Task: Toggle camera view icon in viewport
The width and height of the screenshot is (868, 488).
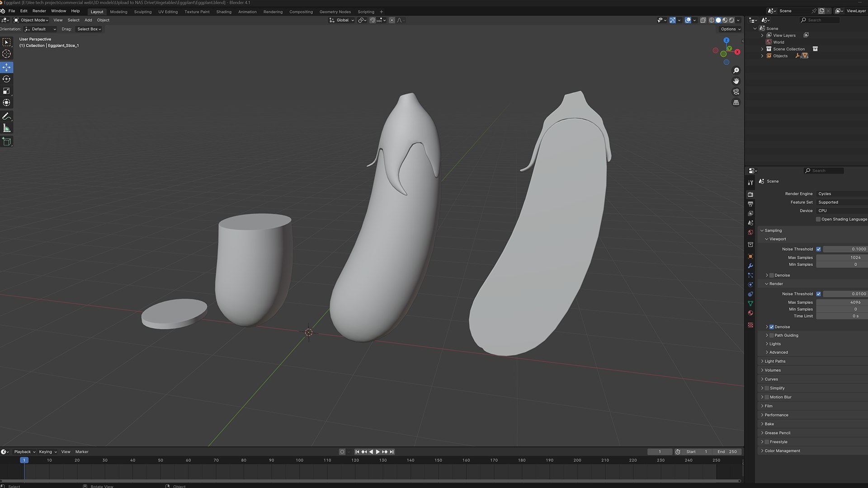Action: tap(736, 92)
